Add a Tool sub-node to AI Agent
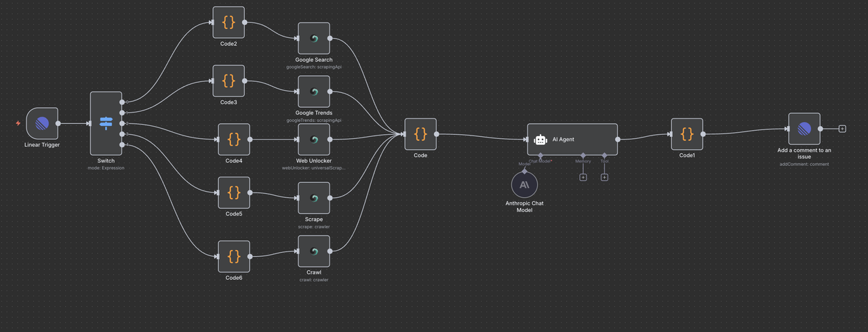868x332 pixels. 604,178
